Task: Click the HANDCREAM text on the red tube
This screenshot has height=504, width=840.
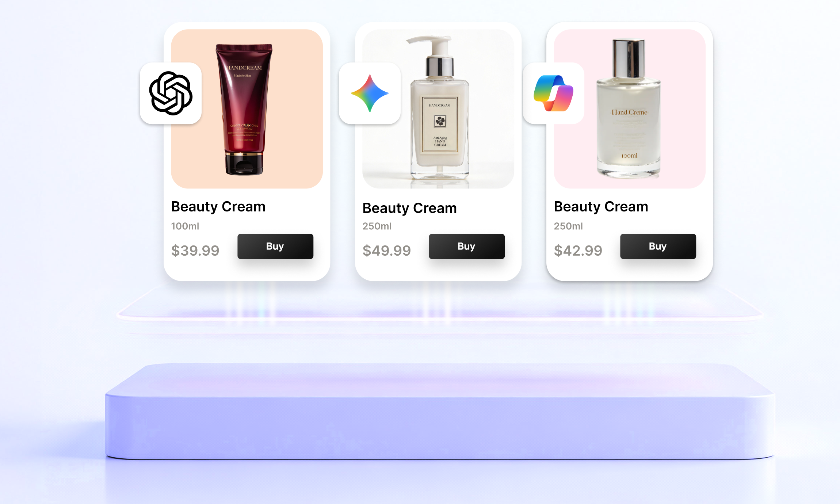Action: point(244,68)
